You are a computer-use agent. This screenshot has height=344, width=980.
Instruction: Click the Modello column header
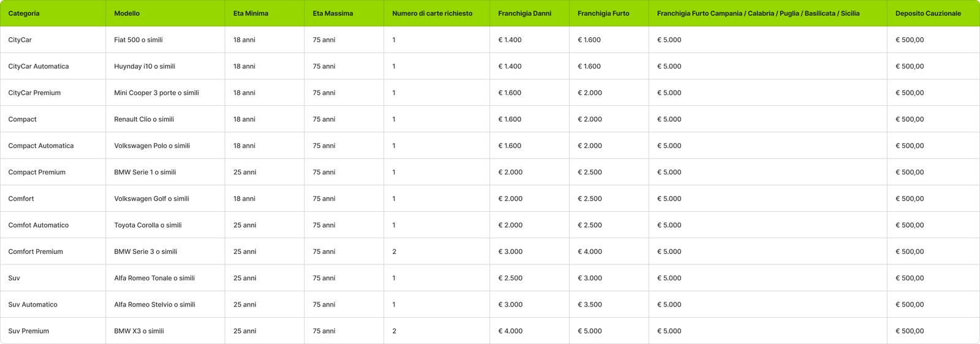point(127,13)
